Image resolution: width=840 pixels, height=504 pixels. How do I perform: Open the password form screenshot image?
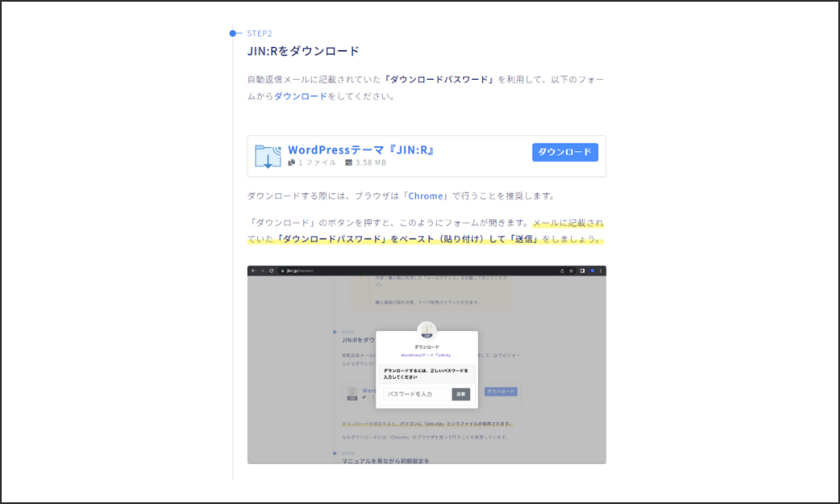point(427,365)
